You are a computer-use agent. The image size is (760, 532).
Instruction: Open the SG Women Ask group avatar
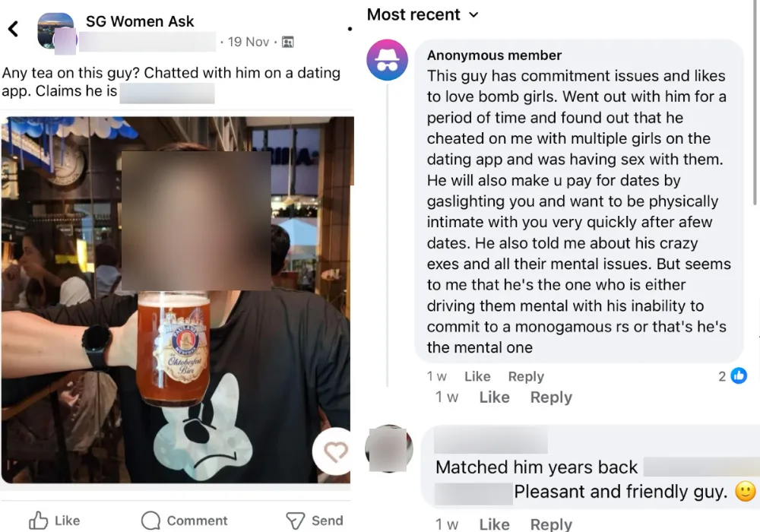click(55, 31)
